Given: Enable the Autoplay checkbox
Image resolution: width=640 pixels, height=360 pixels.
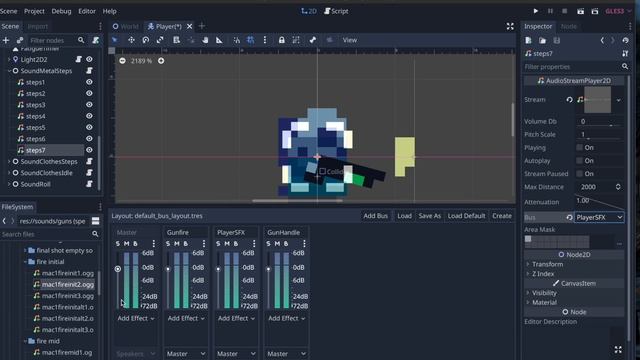Looking at the screenshot, I should click(580, 160).
